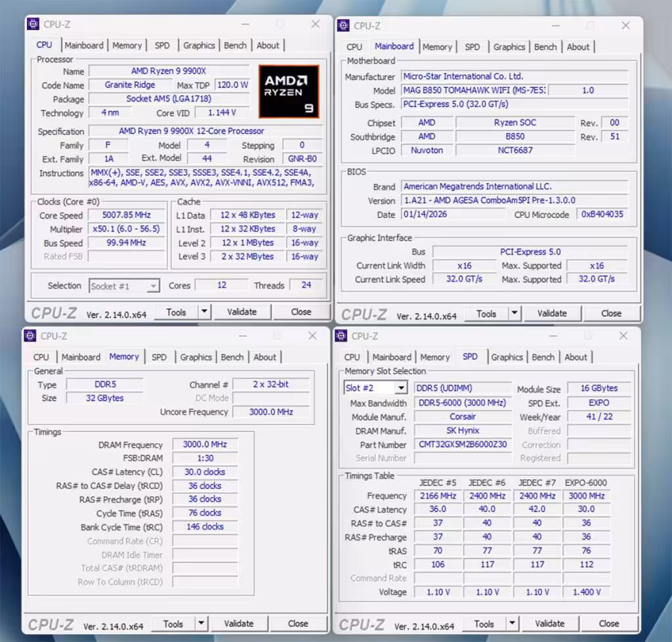Click the title bar CPU-Z icon of the SPD window
672x642 pixels.
(x=342, y=336)
